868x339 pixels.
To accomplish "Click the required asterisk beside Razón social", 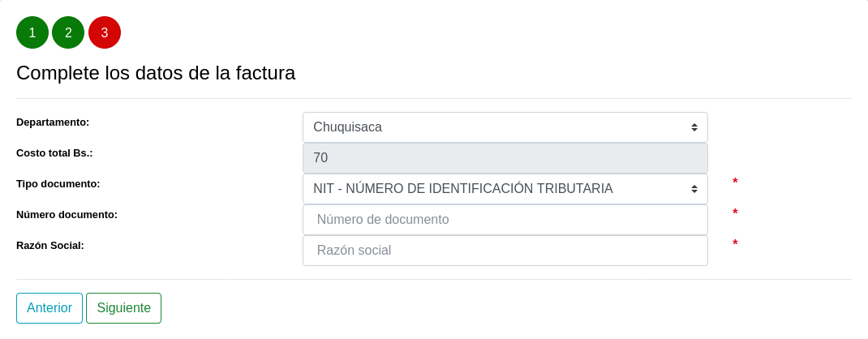I will (735, 244).
